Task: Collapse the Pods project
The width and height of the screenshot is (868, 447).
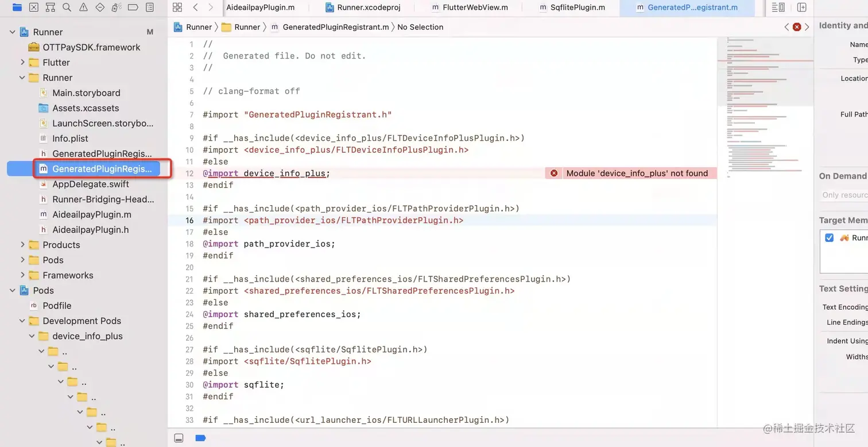Action: (x=13, y=290)
